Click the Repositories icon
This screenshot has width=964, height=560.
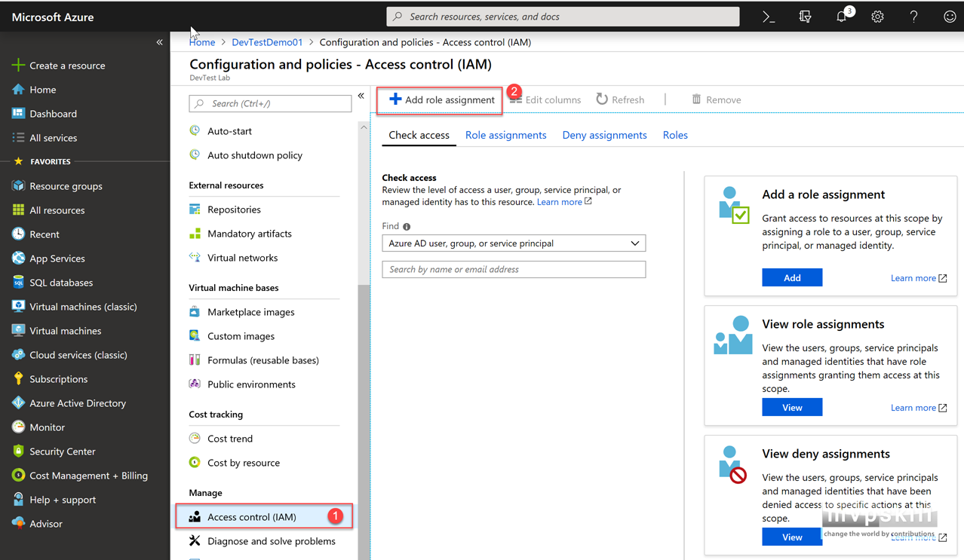[x=195, y=210]
